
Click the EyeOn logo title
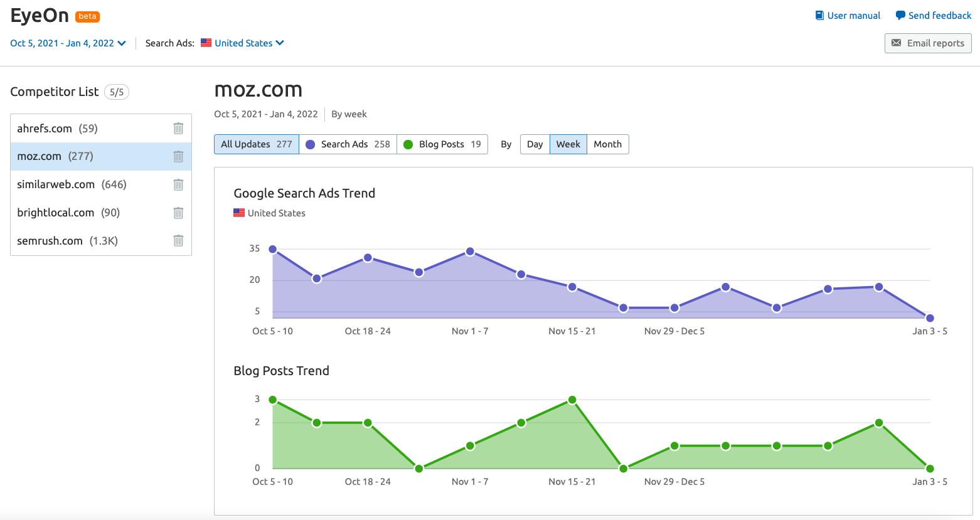click(40, 16)
